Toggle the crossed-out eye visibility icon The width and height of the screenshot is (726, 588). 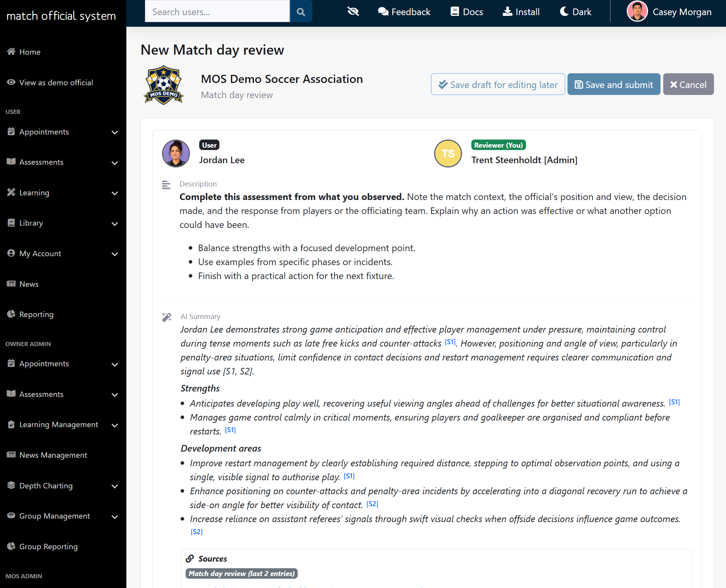coord(353,12)
